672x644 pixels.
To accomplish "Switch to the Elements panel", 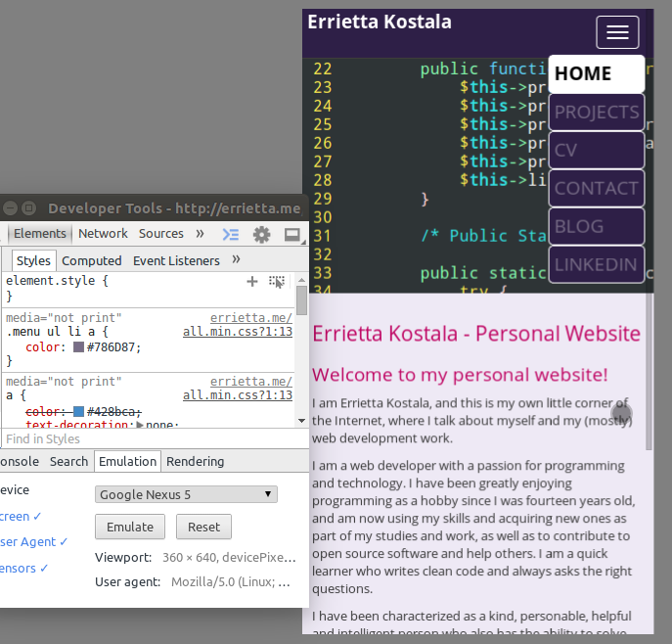I will click(x=39, y=234).
